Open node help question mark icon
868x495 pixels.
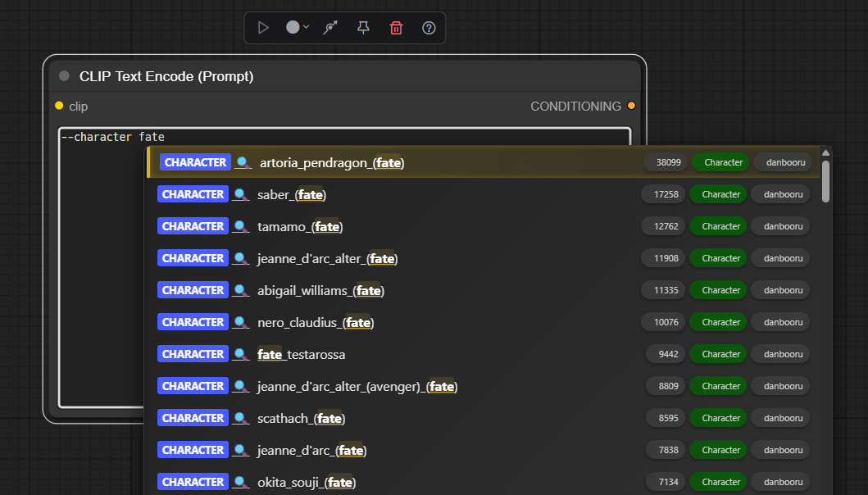[x=429, y=28]
